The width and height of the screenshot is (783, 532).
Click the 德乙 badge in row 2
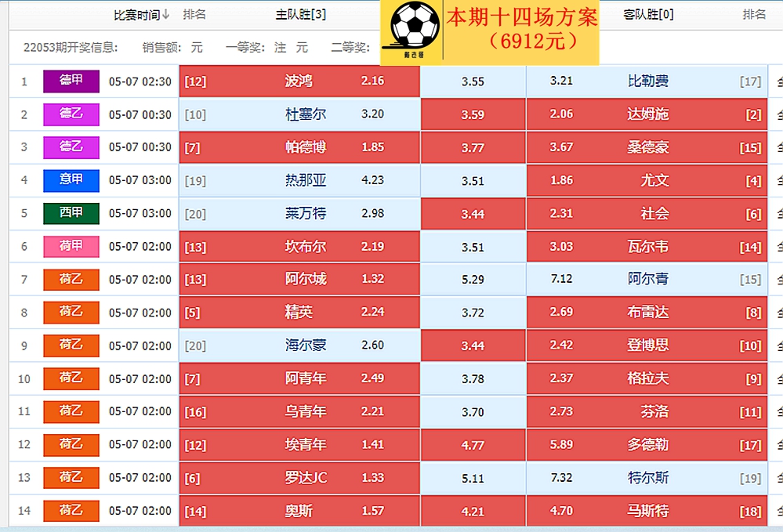click(71, 114)
